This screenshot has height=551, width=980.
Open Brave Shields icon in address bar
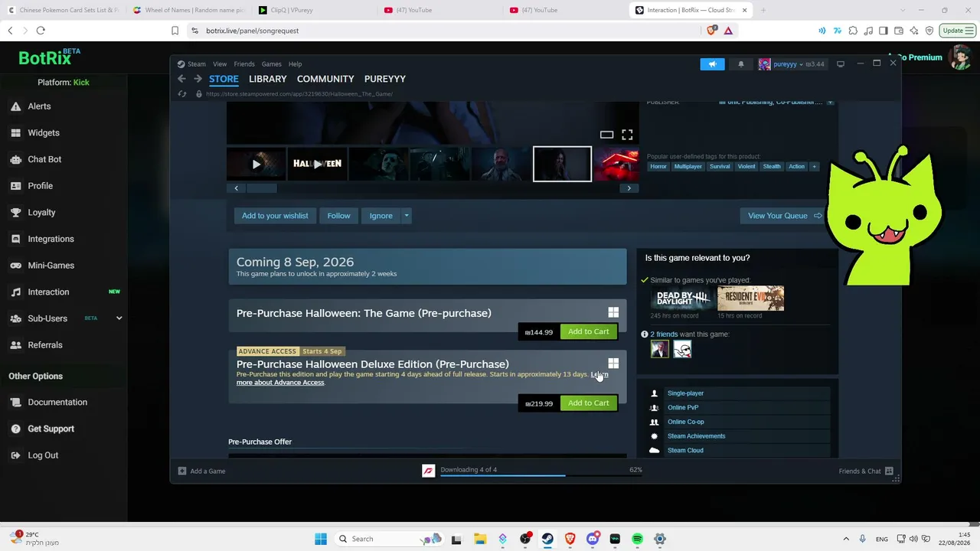713,31
